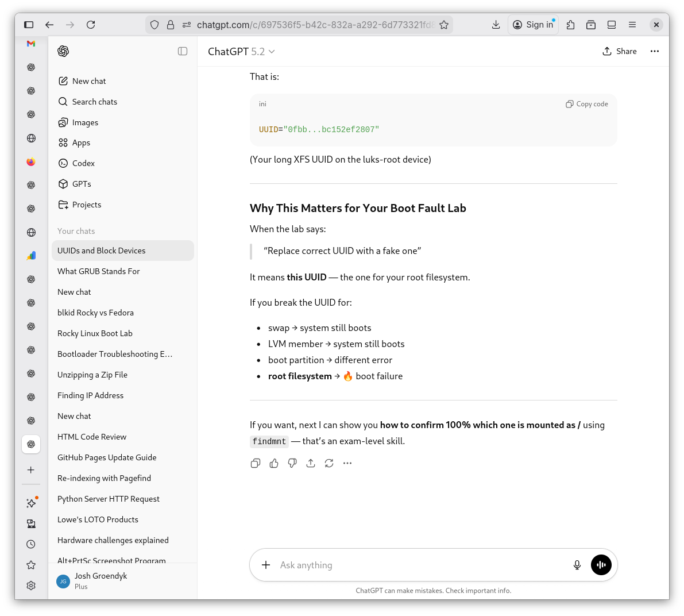Click the thumbs up icon on response
Viewport: 684px width, 616px height.
(274, 463)
